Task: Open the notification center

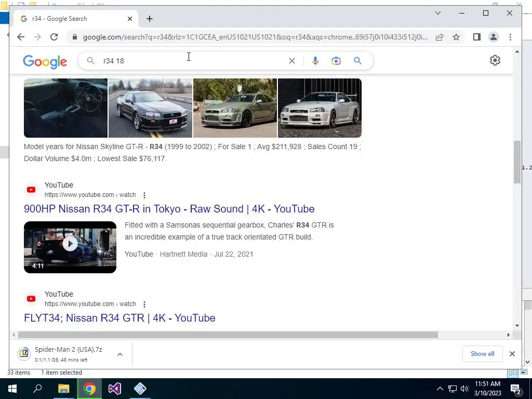Action: 516,389
